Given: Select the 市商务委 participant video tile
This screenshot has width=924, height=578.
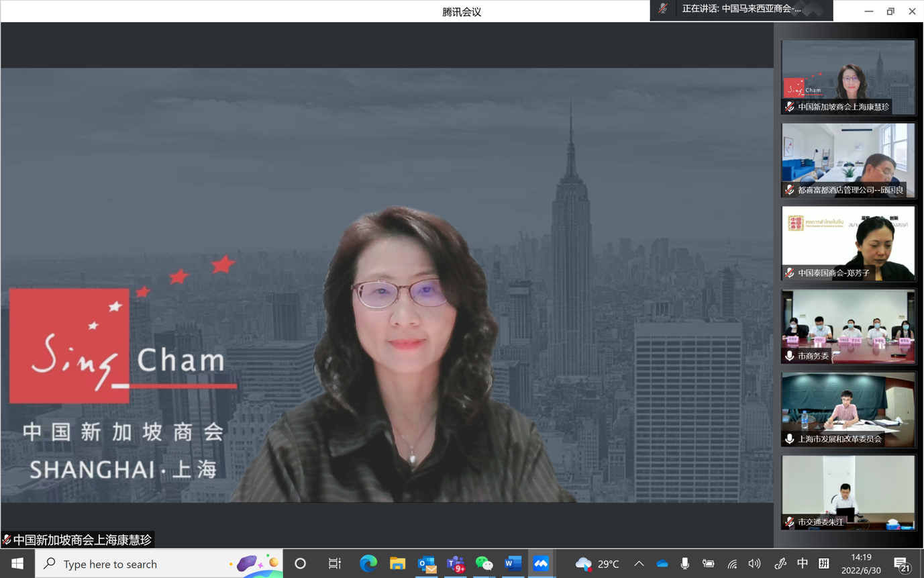Looking at the screenshot, I should pyautogui.click(x=848, y=327).
